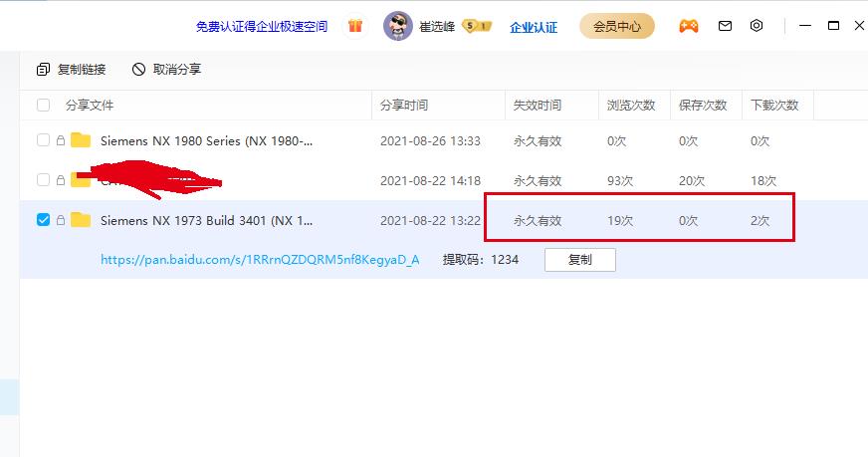Click 复制链接 copy link toolbar button

(x=71, y=70)
